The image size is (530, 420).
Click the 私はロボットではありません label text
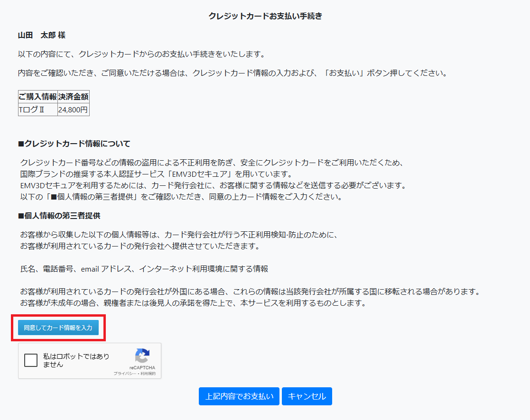tap(76, 360)
